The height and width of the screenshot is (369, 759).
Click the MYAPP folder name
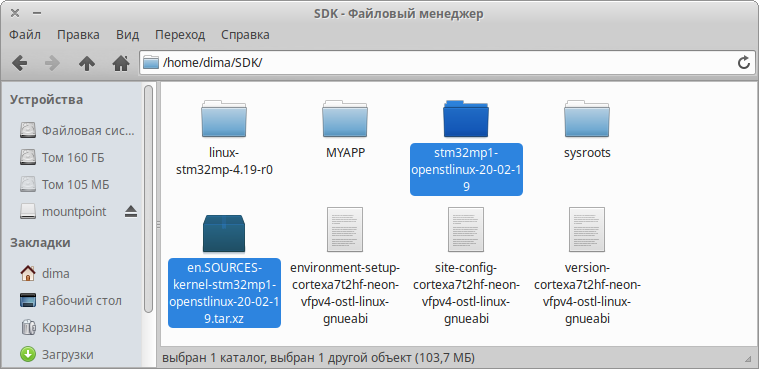pos(345,153)
